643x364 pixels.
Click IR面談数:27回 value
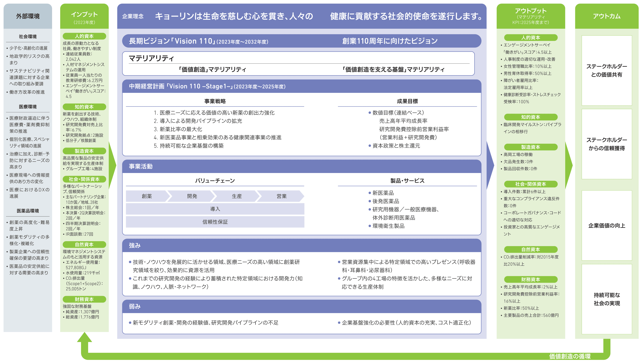pyautogui.click(x=78, y=234)
